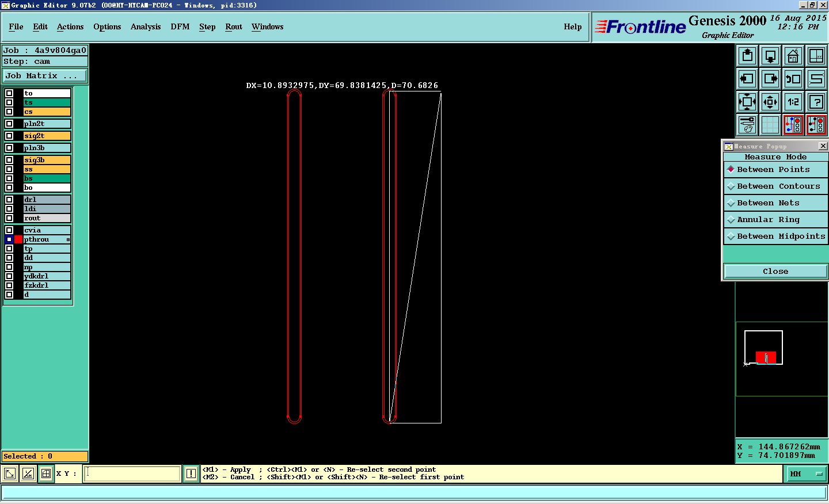Click the S-shaped serpentine path icon

click(816, 79)
